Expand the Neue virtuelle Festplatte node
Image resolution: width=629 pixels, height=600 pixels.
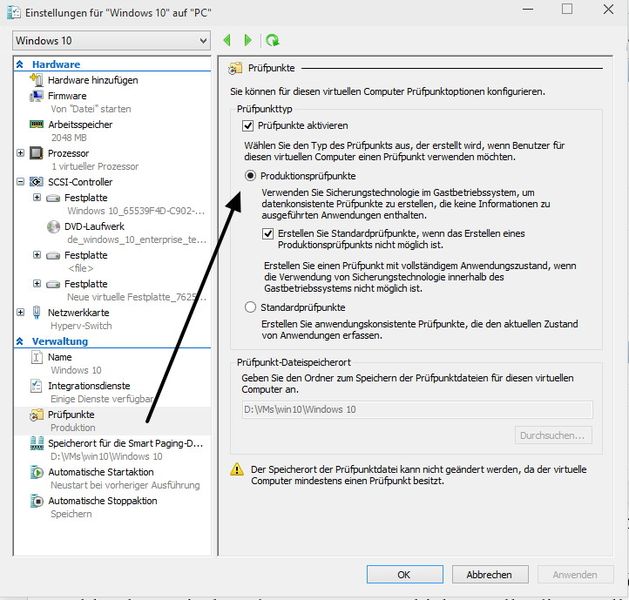coord(37,284)
